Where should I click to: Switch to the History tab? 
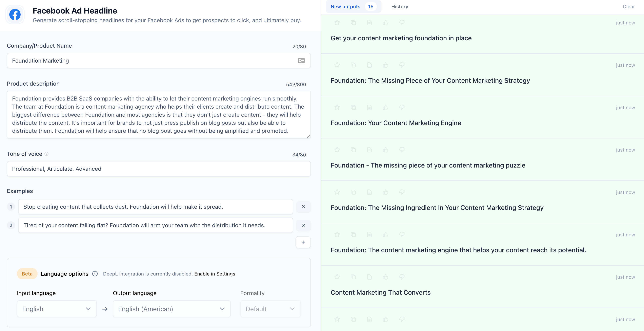(400, 7)
